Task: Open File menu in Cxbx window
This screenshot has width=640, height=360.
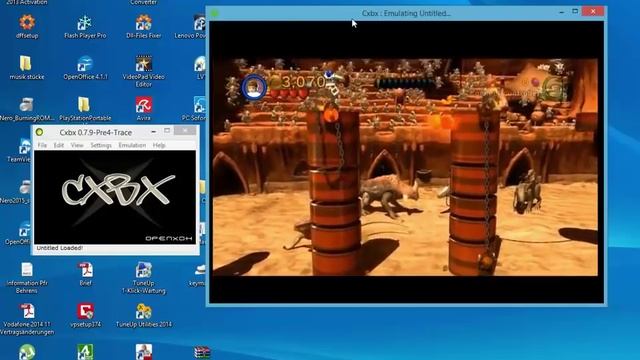Action: click(x=42, y=145)
